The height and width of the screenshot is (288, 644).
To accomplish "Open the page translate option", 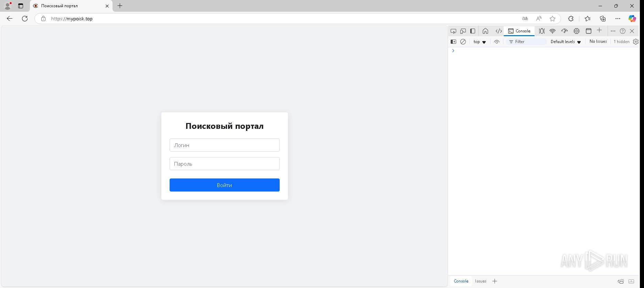I will click(525, 19).
